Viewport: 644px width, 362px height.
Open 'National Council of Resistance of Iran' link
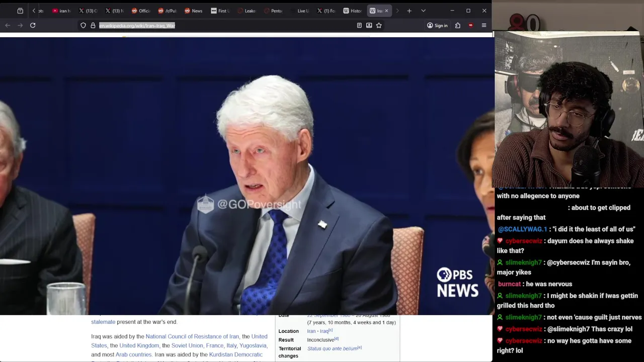[192, 336]
